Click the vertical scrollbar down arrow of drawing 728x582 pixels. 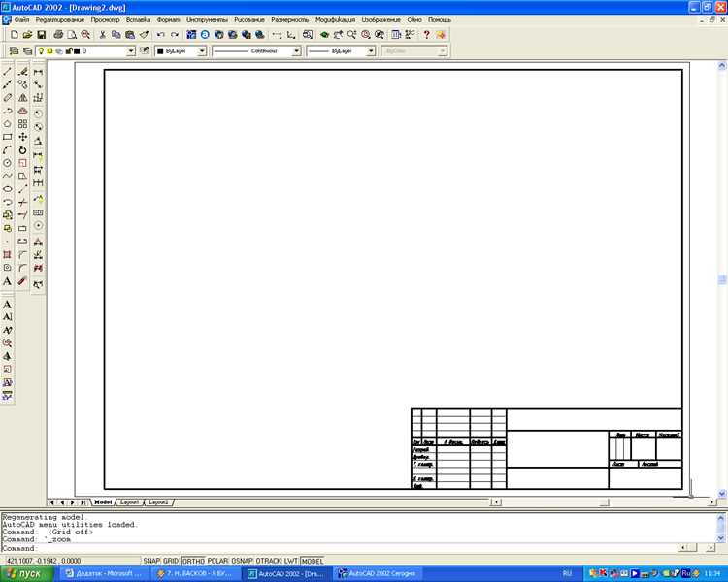point(722,494)
